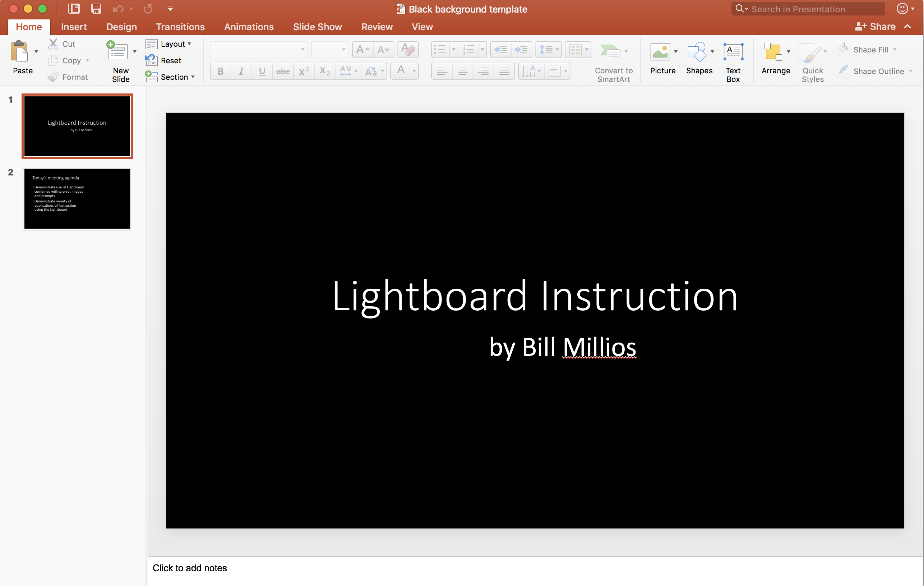Click the Shape Fill bucket icon
Image resolution: width=924 pixels, height=586 pixels.
pos(844,49)
